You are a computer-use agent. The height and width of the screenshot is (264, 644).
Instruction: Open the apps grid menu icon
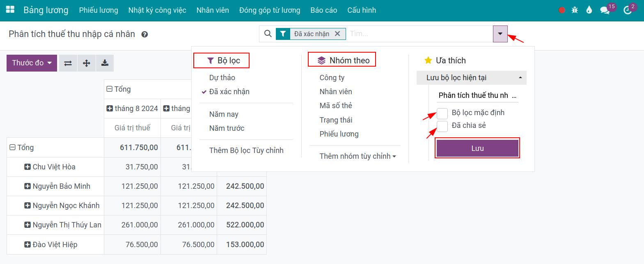click(x=10, y=10)
